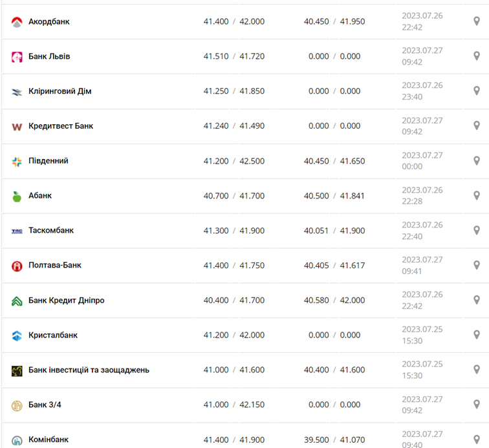Viewport: 489px width, 448px height.
Task: Open the Кліринговий Дім bank link
Action: (x=60, y=91)
